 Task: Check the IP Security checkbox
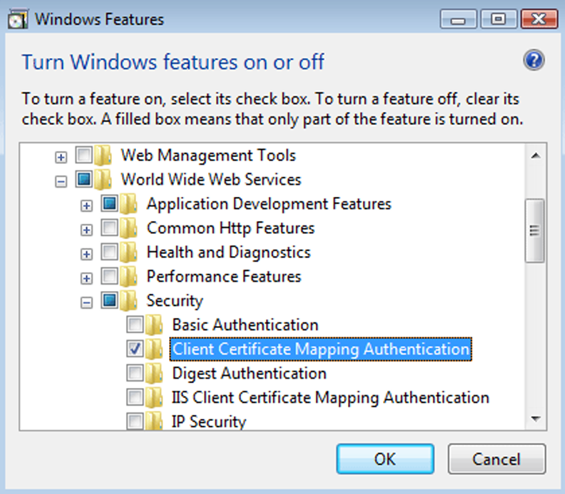coord(135,421)
